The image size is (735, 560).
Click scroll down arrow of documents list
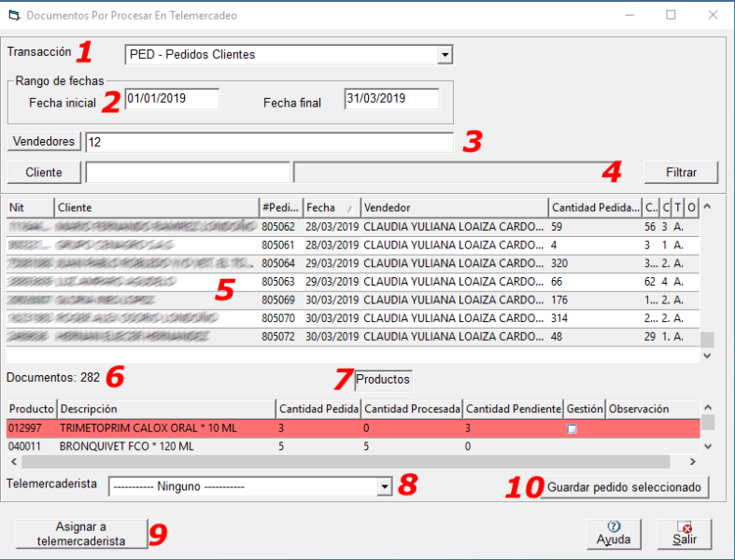(707, 355)
